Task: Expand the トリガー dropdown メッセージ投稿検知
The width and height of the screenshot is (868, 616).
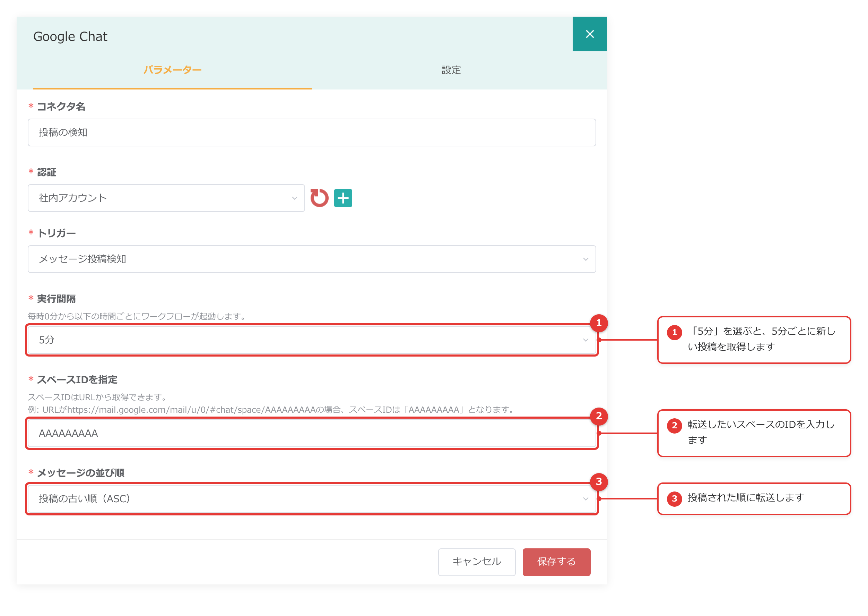Action: click(312, 259)
